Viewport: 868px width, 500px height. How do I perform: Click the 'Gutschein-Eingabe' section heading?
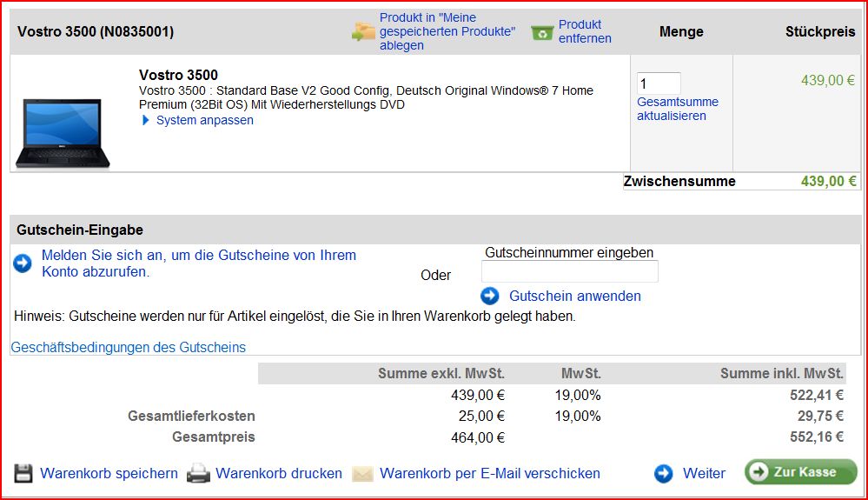(80, 230)
